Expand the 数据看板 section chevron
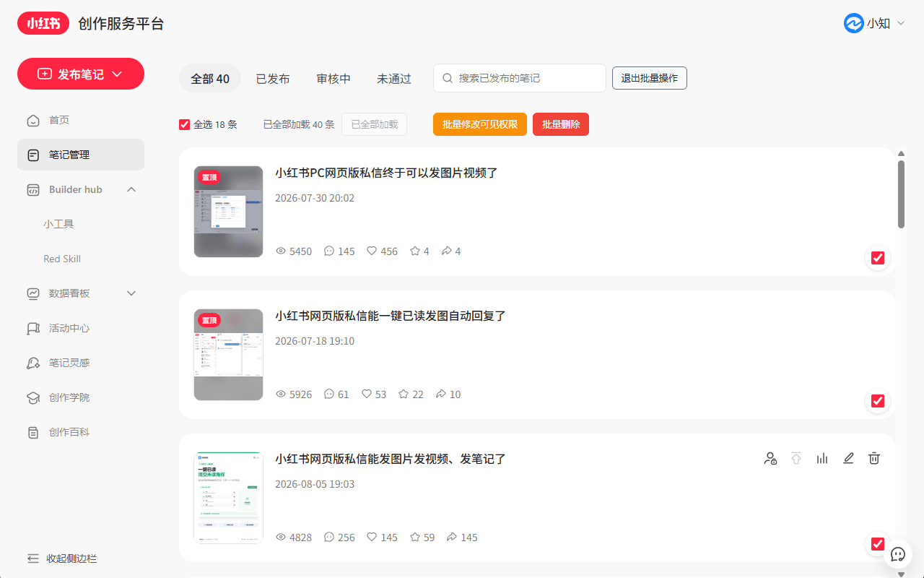Viewport: 924px width, 578px height. tap(131, 293)
